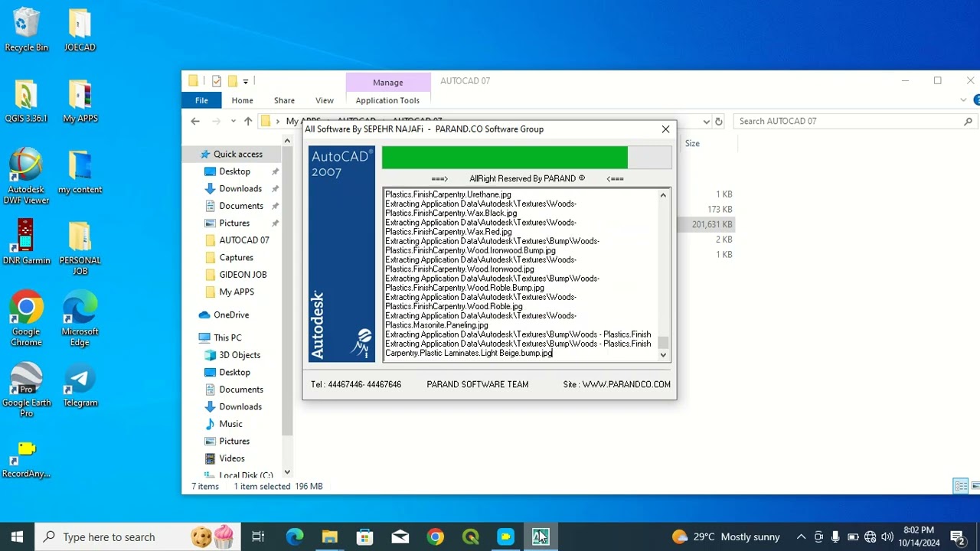Open AUTOCAD 07 in navigation pane
The height and width of the screenshot is (551, 980).
coord(243,240)
